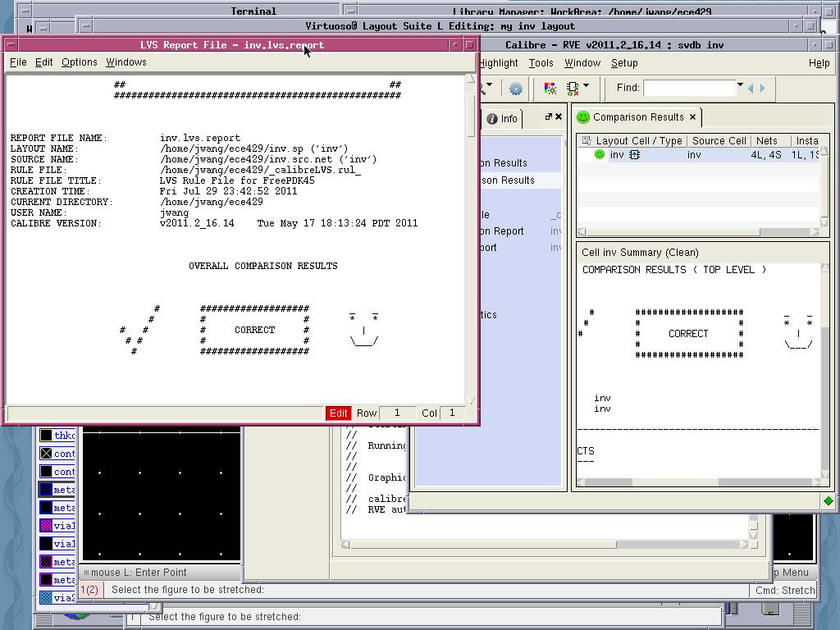Click the highlight colors icon in RVE toolbar

(550, 89)
